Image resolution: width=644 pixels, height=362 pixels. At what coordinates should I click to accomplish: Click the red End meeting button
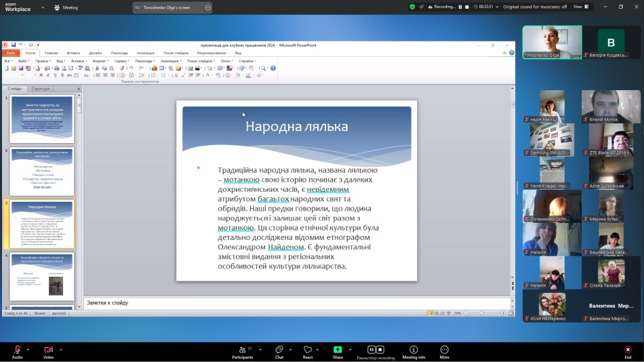[628, 350]
